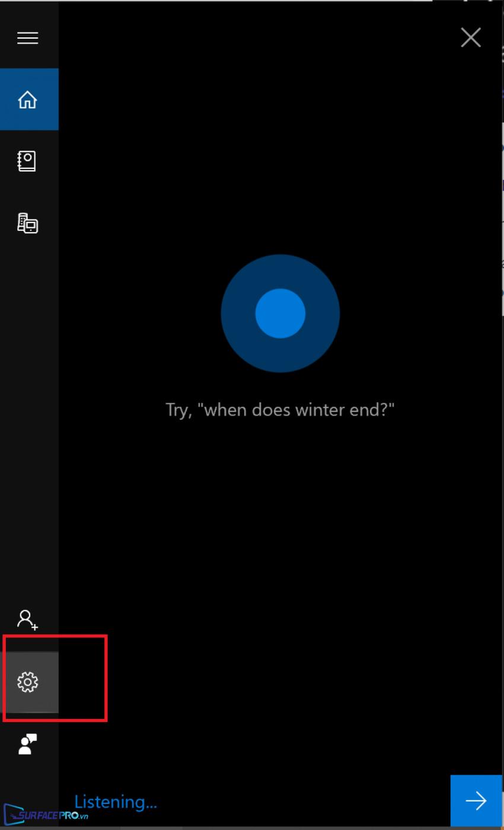Image resolution: width=504 pixels, height=830 pixels.
Task: Open Cortana Settings gear
Action: tap(28, 682)
